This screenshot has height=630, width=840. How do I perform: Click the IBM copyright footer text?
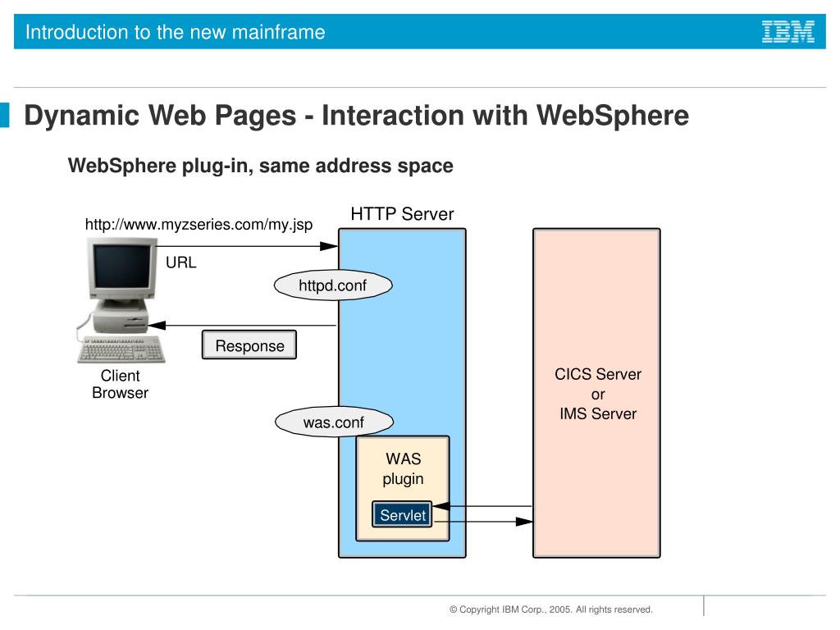coord(550,609)
